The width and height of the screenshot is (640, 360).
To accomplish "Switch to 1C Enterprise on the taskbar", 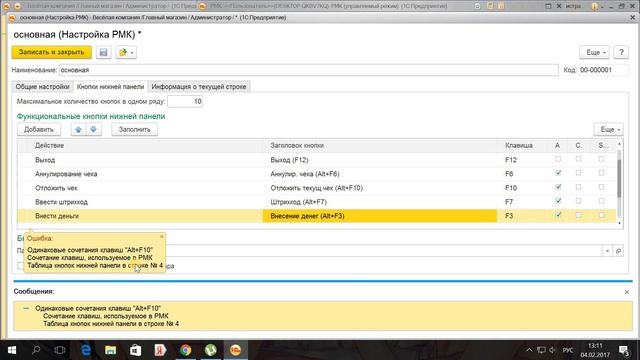I will tap(236, 350).
